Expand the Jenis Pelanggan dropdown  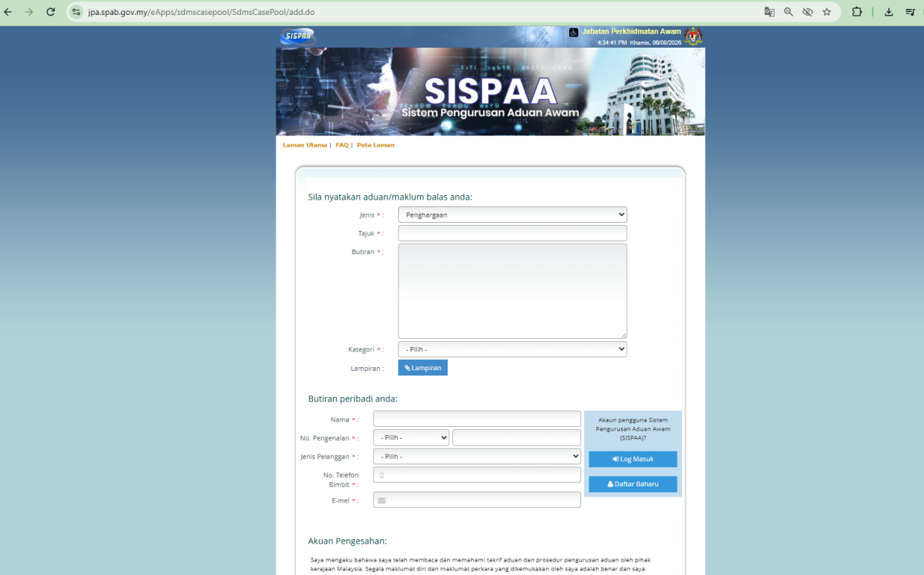(477, 456)
